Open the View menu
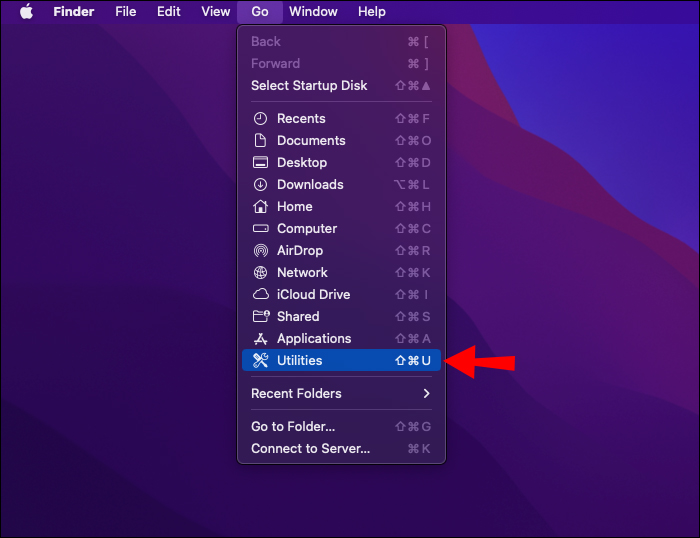Viewport: 700px width, 538px height. click(x=216, y=12)
